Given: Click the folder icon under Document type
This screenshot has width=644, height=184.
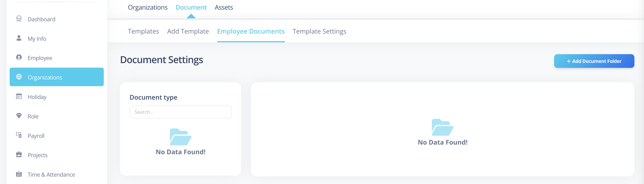Looking at the screenshot, I should coord(180,137).
